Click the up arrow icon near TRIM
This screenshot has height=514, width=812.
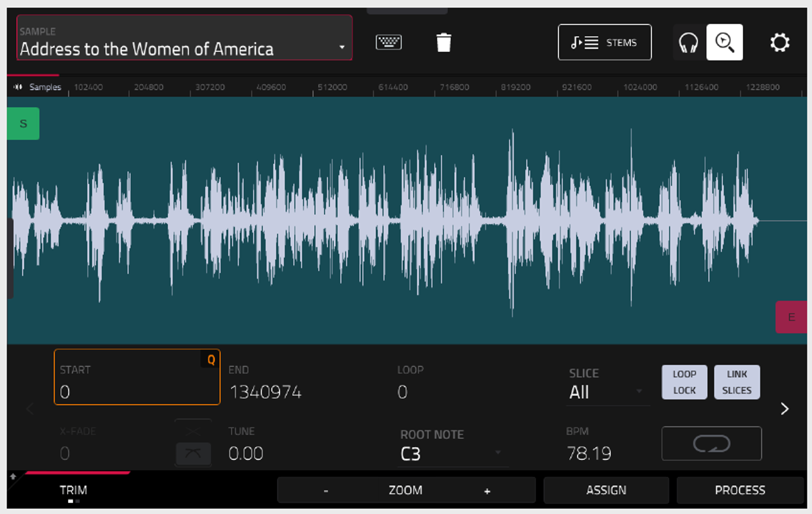click(13, 476)
